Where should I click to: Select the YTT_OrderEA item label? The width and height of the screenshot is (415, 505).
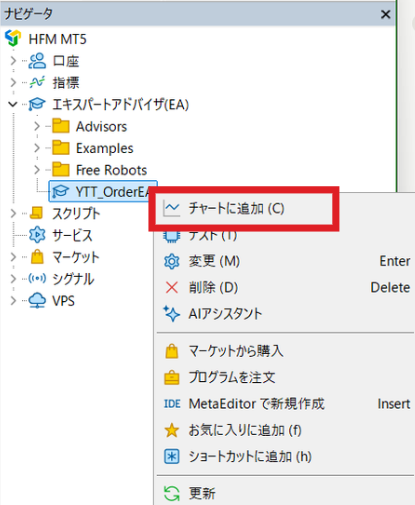tap(113, 192)
